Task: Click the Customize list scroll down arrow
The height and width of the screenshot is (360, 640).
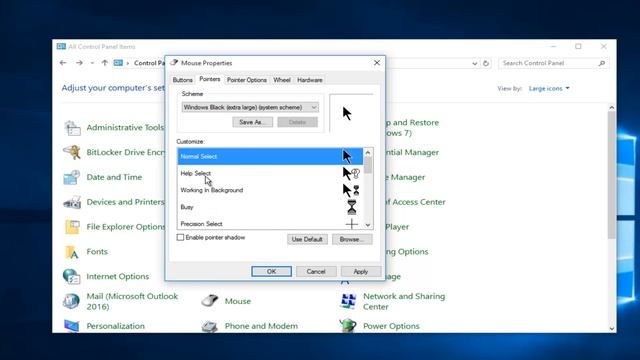Action: pos(368,225)
